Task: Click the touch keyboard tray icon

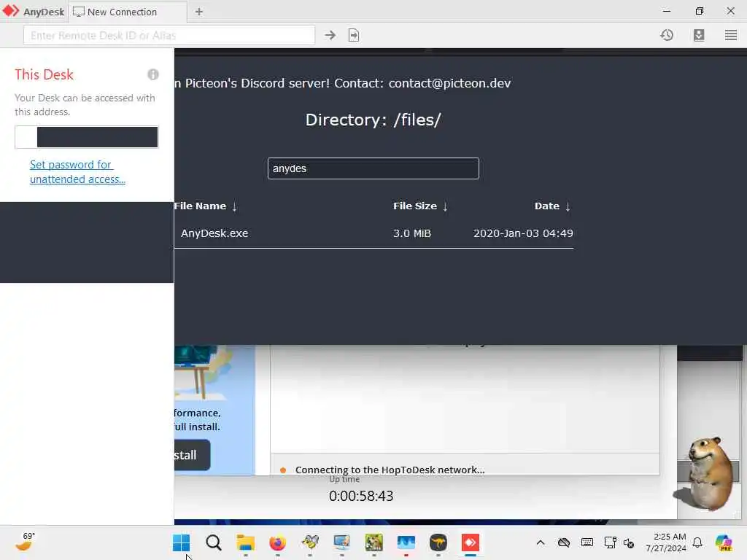Action: 587,542
